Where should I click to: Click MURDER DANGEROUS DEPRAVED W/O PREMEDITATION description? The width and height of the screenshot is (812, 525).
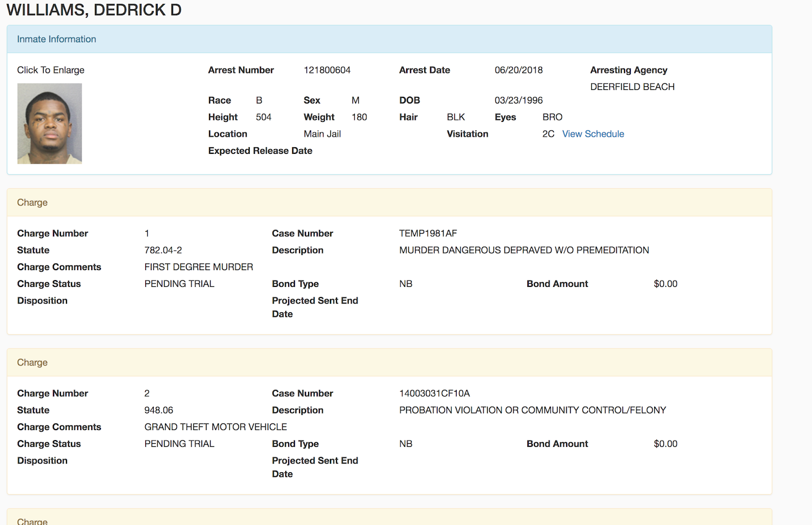point(524,250)
